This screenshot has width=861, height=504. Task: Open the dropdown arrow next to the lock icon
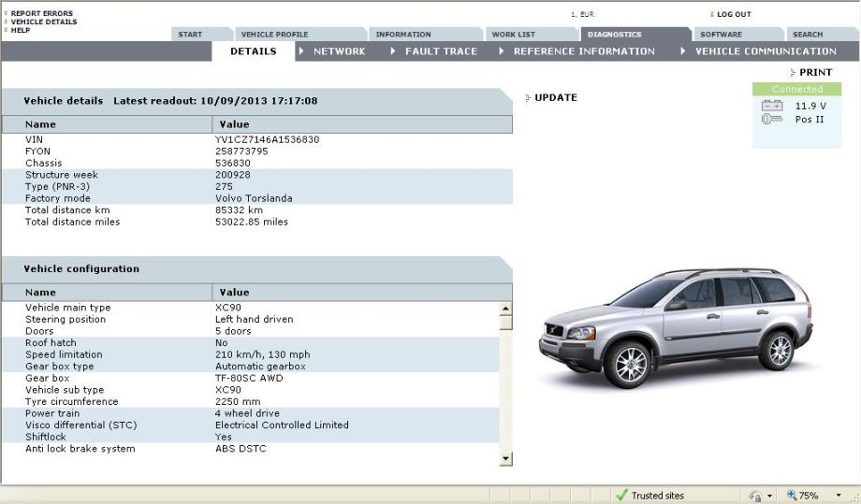770,496
